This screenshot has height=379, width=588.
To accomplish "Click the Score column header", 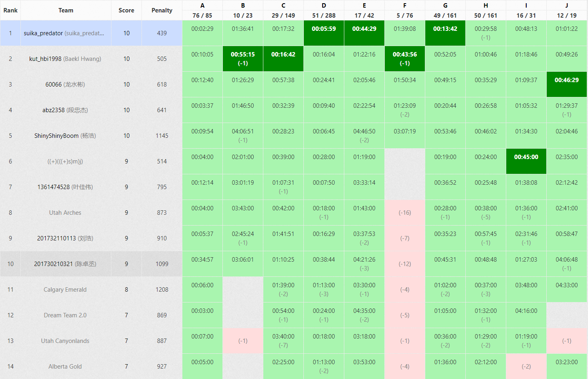I will [x=126, y=10].
